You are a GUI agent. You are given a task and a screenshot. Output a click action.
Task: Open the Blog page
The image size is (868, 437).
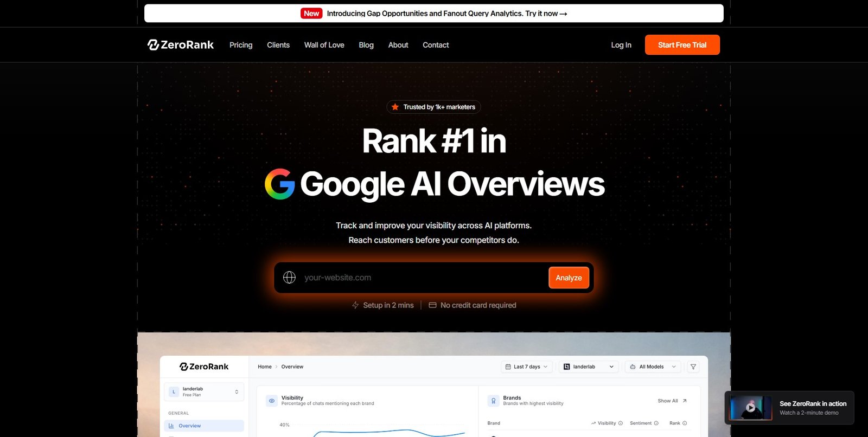[366, 45]
